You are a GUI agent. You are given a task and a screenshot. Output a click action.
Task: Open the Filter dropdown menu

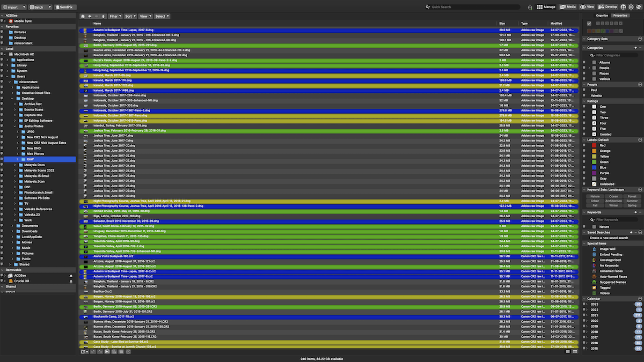(115, 16)
